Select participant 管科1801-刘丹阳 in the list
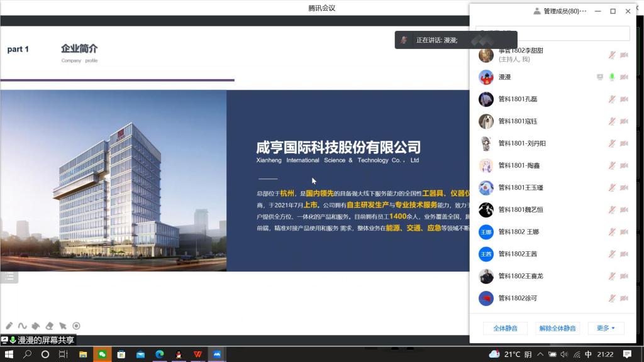 coord(522,143)
